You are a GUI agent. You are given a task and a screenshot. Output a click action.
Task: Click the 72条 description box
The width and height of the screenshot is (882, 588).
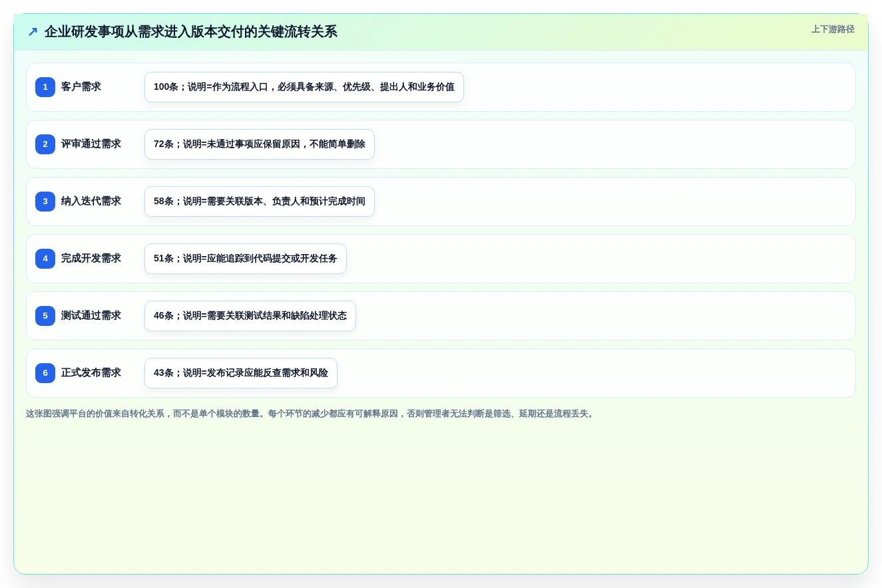point(260,144)
